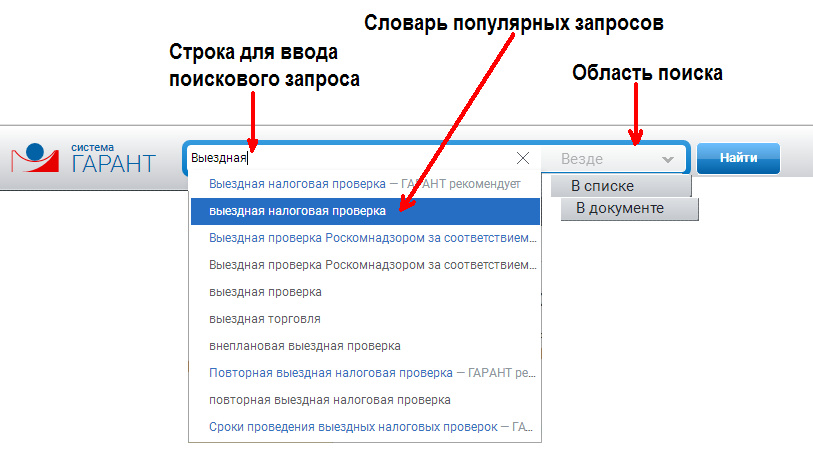Click inside the search query input containing Выездная
The image size is (813, 464).
[350, 158]
